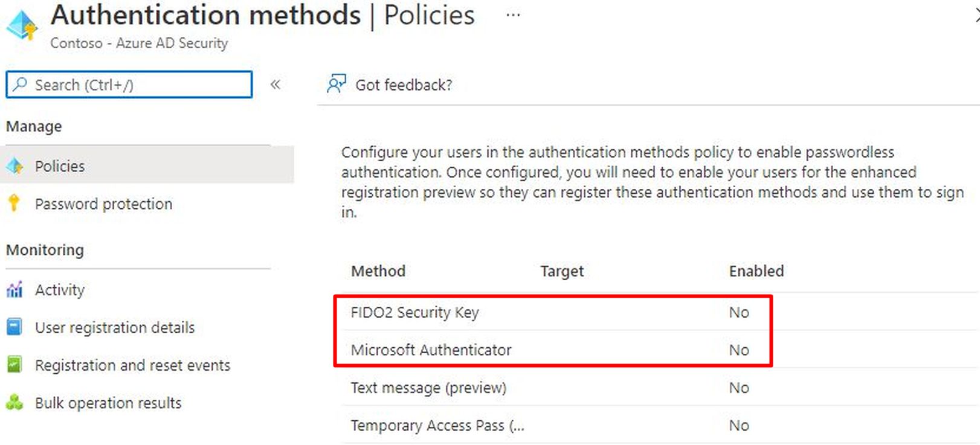Open Text message (preview) method
Image resolution: width=980 pixels, height=445 pixels.
[x=428, y=388]
